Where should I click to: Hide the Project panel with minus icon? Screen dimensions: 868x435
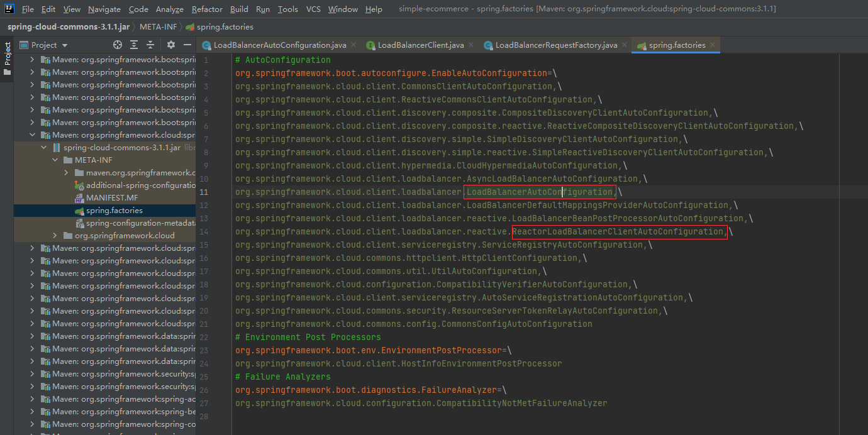(x=187, y=45)
